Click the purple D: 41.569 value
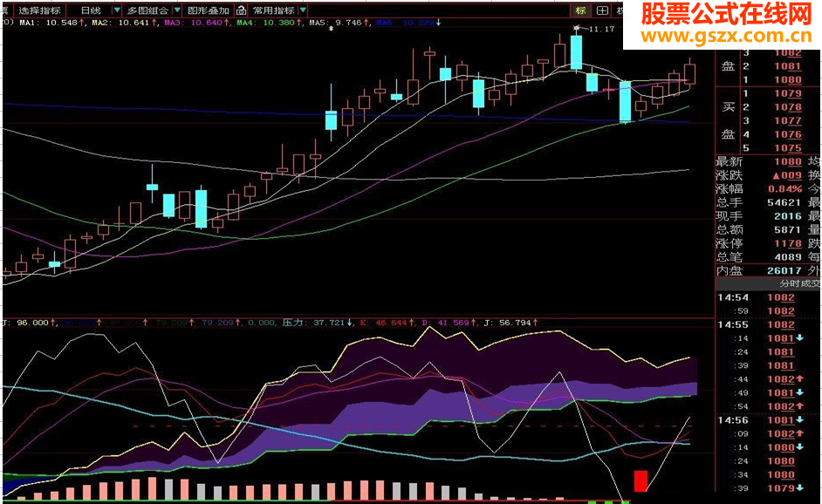Viewport: 822px width, 504px height. tap(449, 323)
